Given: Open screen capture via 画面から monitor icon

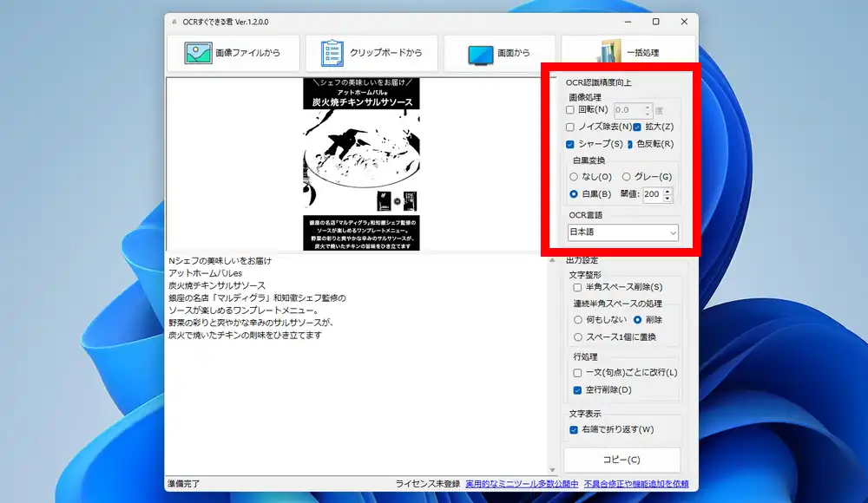Looking at the screenshot, I should point(480,52).
